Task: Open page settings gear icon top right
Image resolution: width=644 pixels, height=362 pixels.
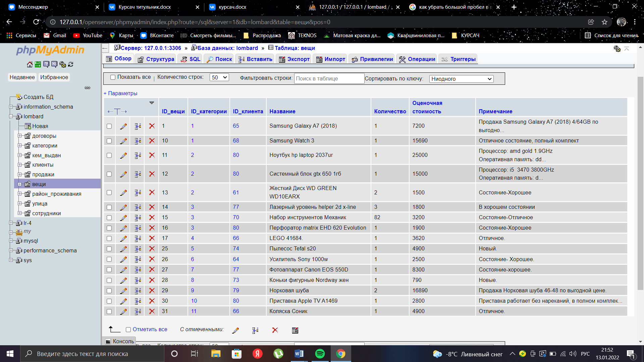Action: pyautogui.click(x=617, y=49)
